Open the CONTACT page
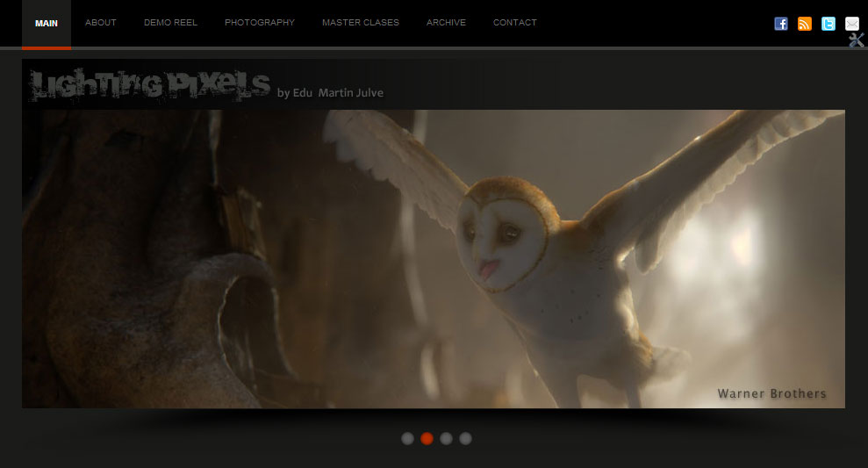Viewport: 868px width, 468px height. (515, 23)
